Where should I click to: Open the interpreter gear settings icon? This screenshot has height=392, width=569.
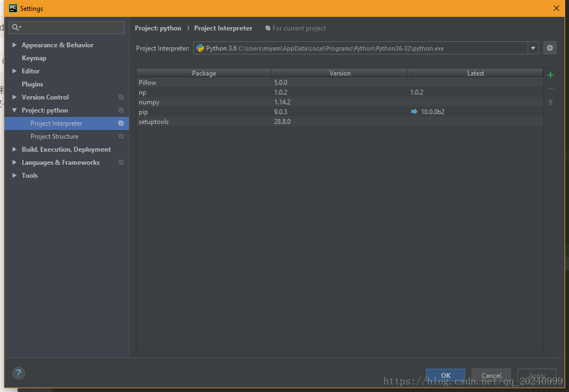[550, 48]
